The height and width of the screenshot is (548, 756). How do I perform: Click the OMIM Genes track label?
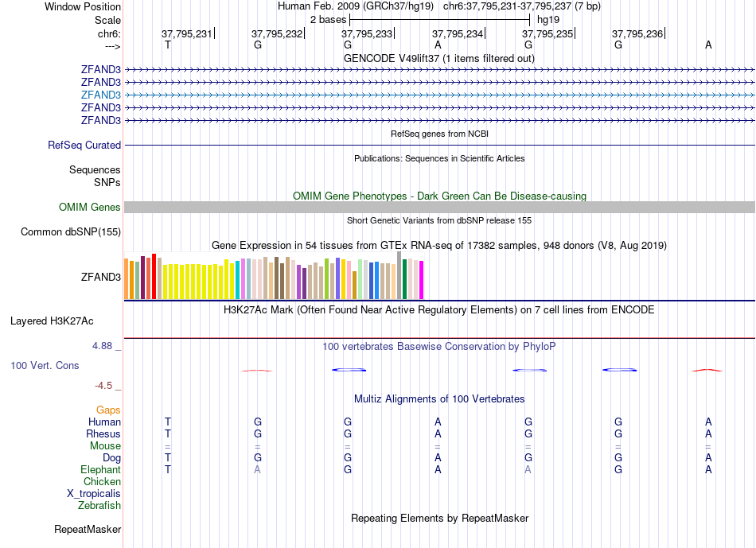[x=90, y=208]
